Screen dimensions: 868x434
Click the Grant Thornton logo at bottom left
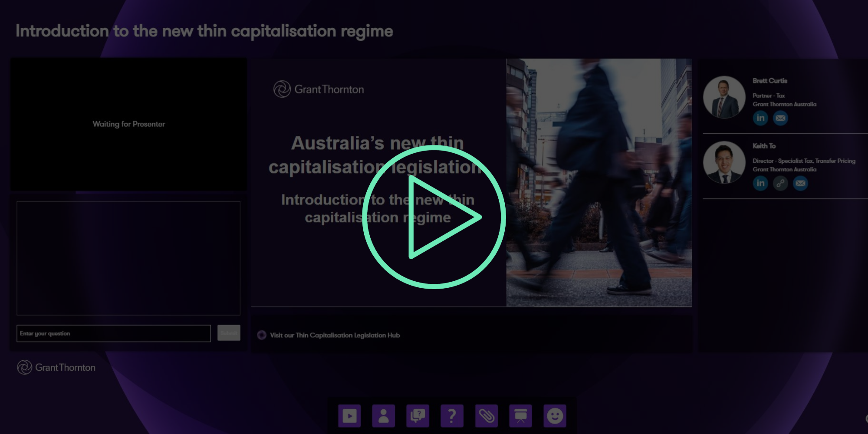[56, 367]
